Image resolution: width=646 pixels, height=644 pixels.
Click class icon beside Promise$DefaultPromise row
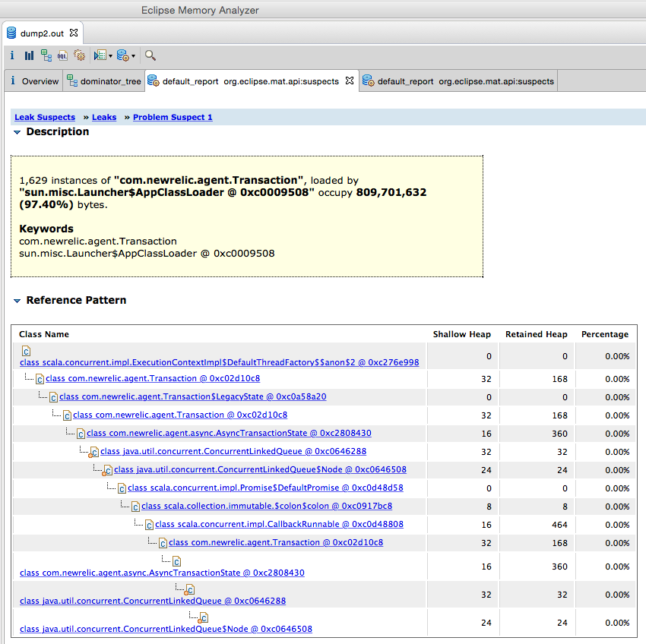(122, 488)
